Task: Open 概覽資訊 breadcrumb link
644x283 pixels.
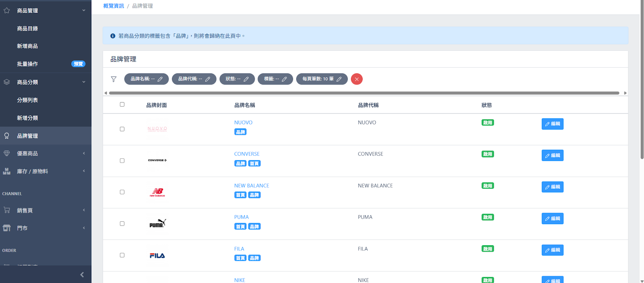Action: (x=114, y=6)
